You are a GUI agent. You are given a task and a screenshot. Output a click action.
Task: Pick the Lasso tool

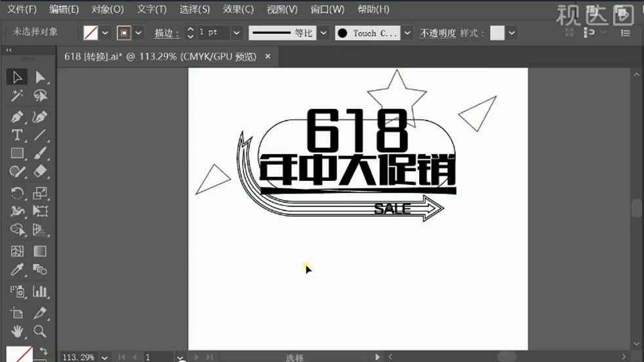pos(40,96)
